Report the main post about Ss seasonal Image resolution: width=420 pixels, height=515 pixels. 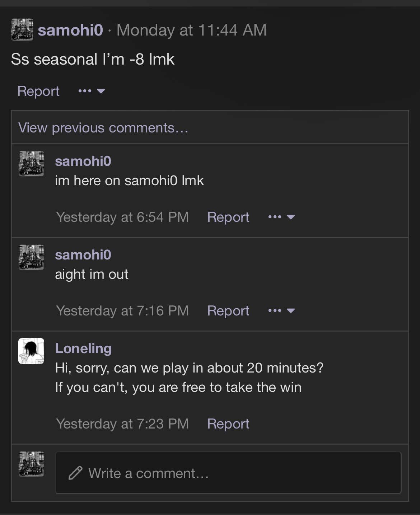(x=38, y=91)
